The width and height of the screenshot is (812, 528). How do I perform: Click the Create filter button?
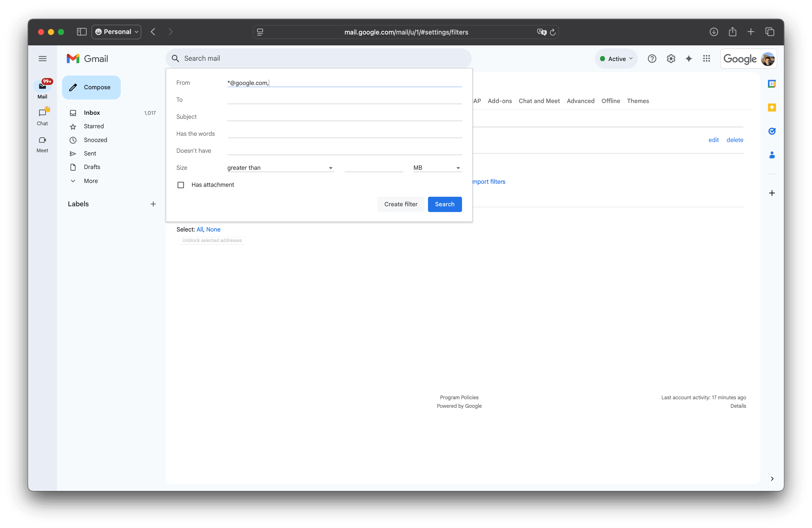click(x=400, y=204)
